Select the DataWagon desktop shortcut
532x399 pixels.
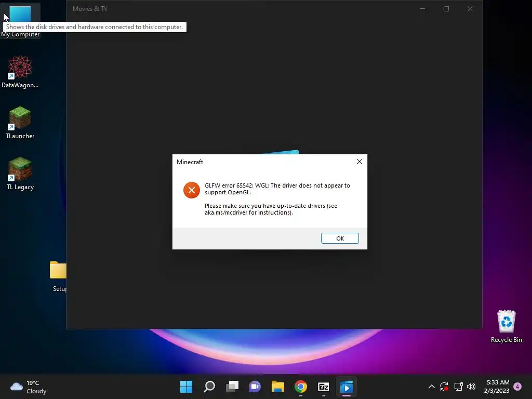coord(20,72)
